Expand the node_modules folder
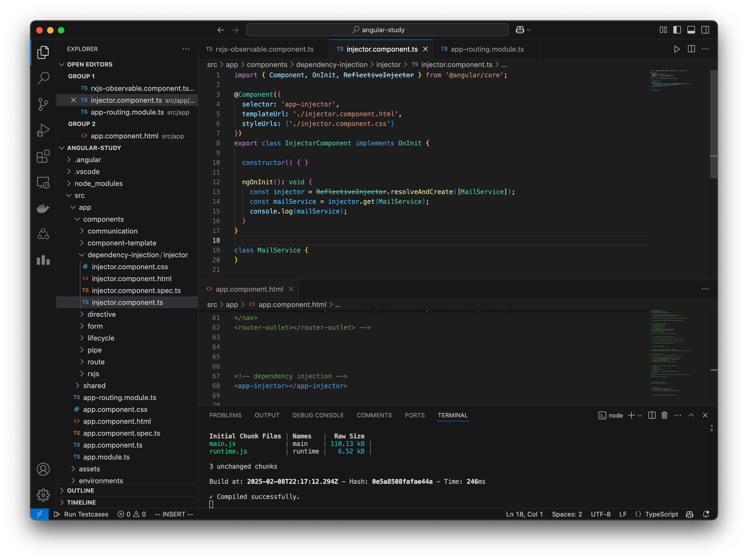 tap(98, 184)
